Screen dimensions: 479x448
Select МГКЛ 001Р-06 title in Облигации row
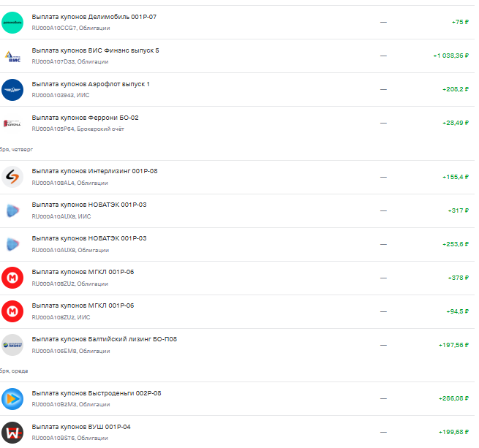[83, 272]
